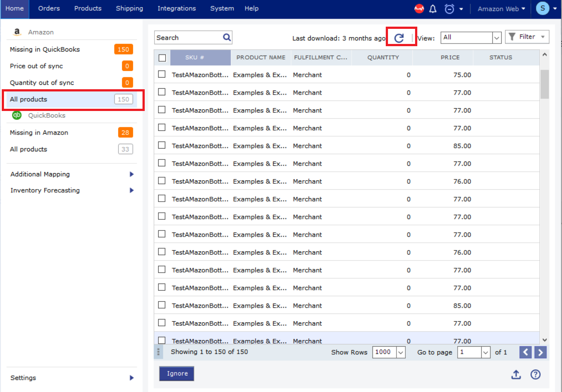Toggle the select-all header checkbox
The image size is (562, 392).
pyautogui.click(x=162, y=58)
